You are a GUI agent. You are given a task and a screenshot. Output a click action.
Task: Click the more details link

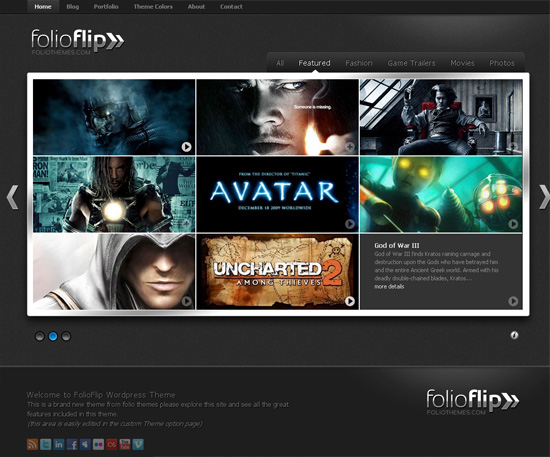[389, 287]
